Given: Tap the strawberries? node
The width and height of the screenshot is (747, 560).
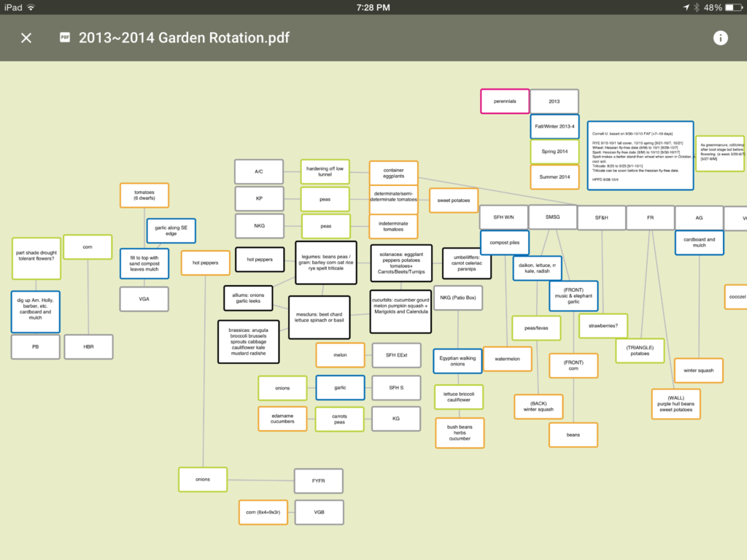Looking at the screenshot, I should click(x=603, y=326).
